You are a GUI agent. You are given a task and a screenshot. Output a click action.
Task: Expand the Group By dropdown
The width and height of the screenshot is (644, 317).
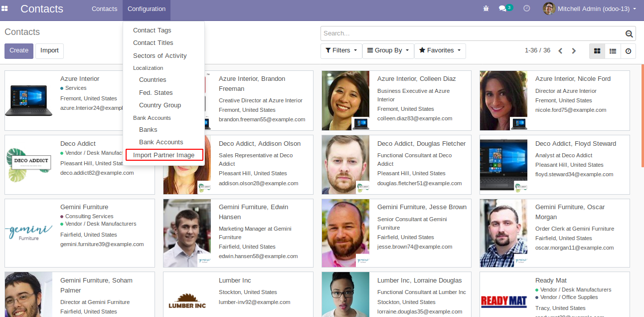(x=388, y=51)
